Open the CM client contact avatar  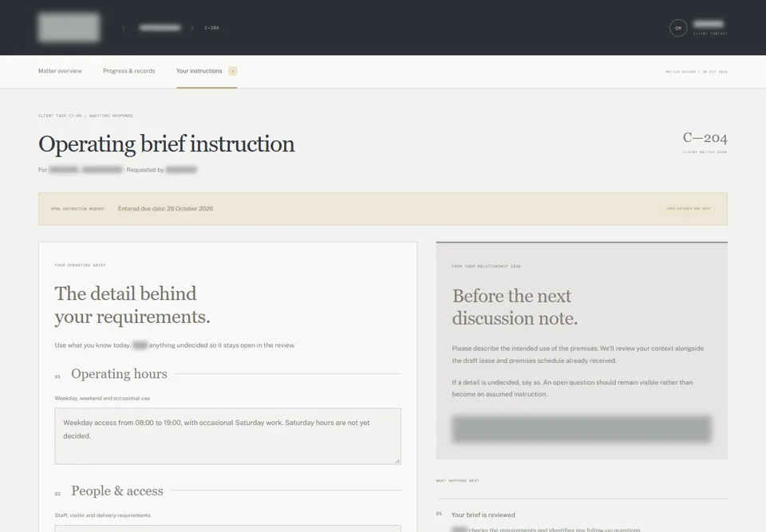678,28
